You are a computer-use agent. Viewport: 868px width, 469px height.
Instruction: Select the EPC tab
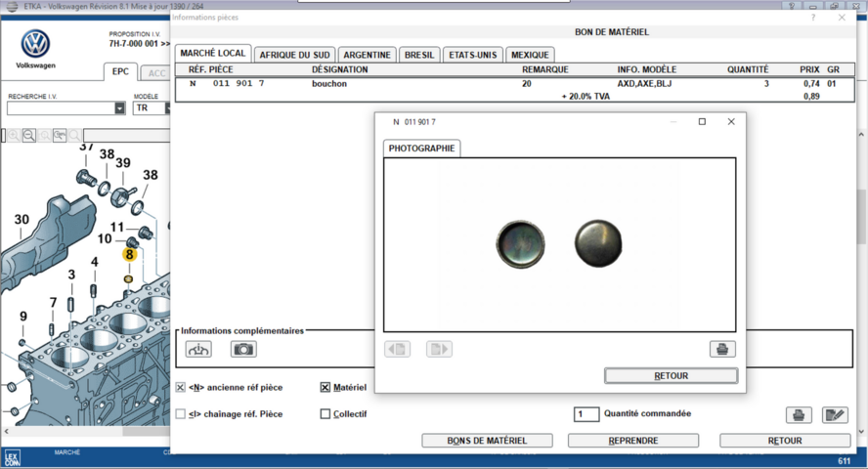(x=120, y=71)
